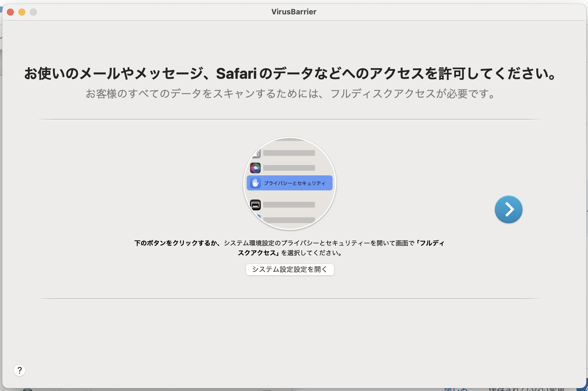Click the subtitle about フルディスクアクセス
Screen dimensions: 588x391
(x=290, y=94)
